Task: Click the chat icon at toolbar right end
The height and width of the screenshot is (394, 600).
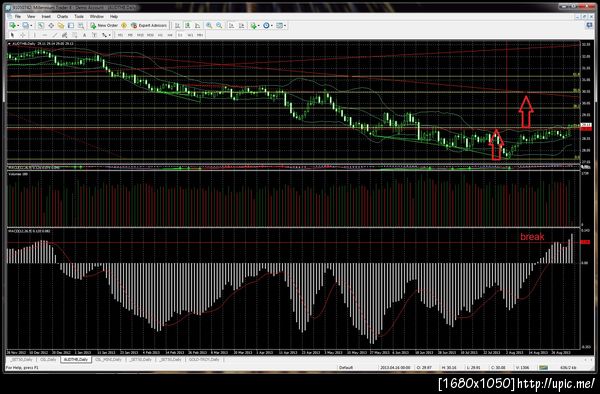Action: click(589, 25)
